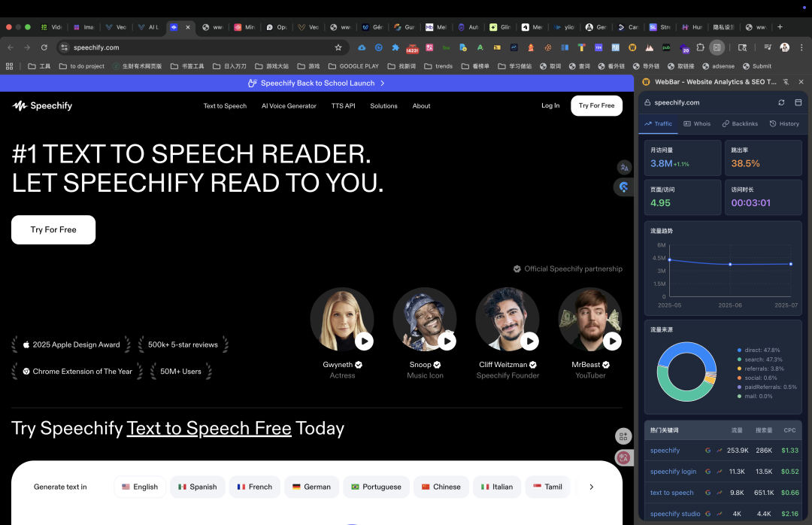Click the blue floating assistant icon
This screenshot has width=812, height=525.
(623, 187)
